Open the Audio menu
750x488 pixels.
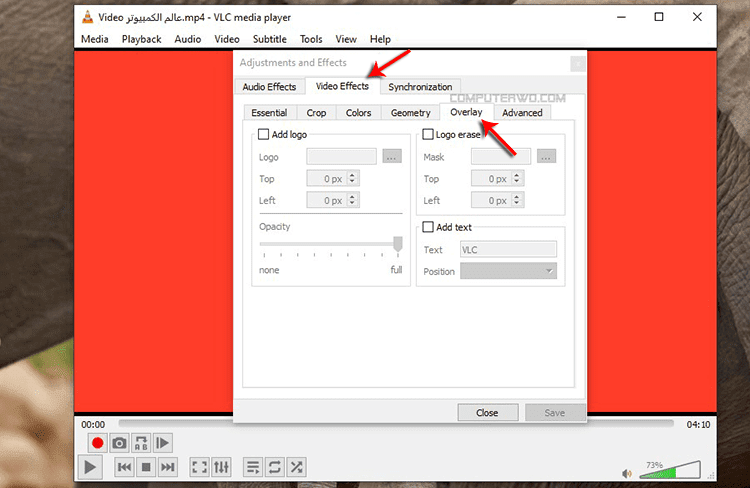coord(188,39)
